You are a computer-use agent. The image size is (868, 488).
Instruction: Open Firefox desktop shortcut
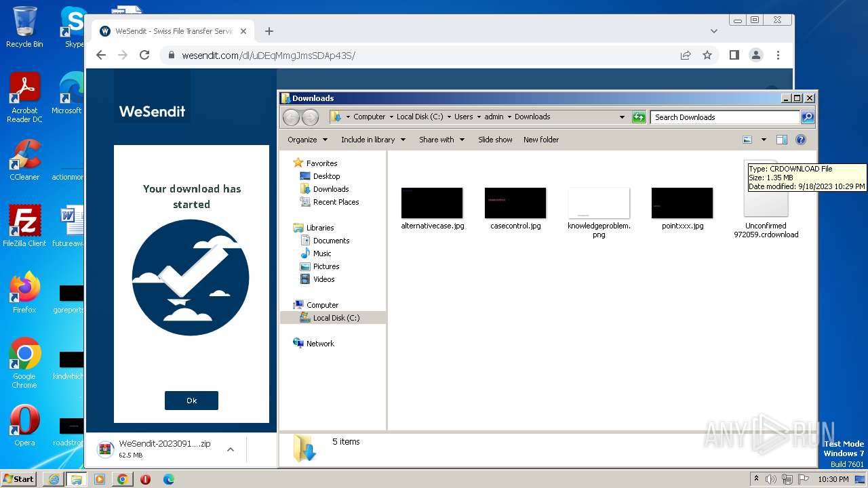coord(24,292)
